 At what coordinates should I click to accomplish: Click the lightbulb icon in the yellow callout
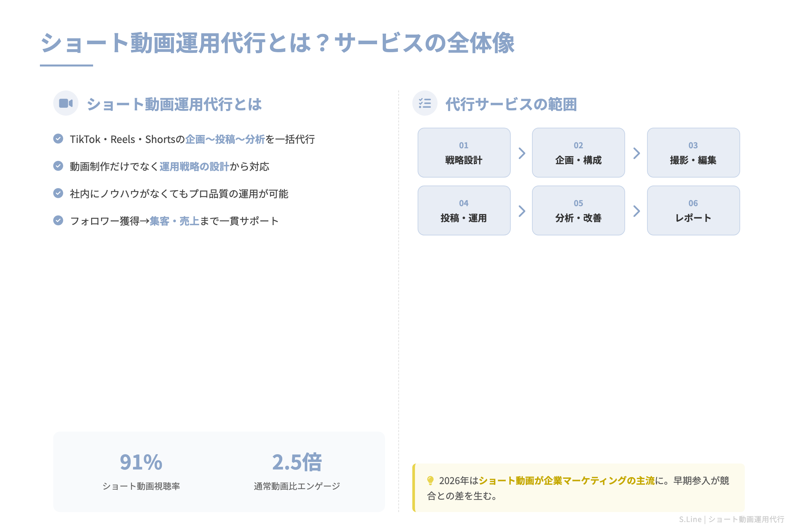(x=431, y=480)
